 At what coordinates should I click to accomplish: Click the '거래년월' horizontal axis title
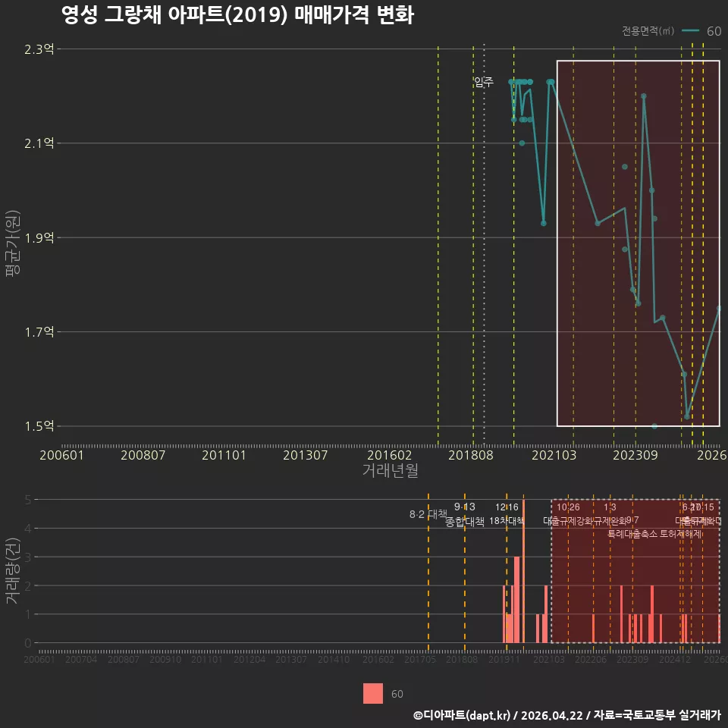pyautogui.click(x=390, y=470)
